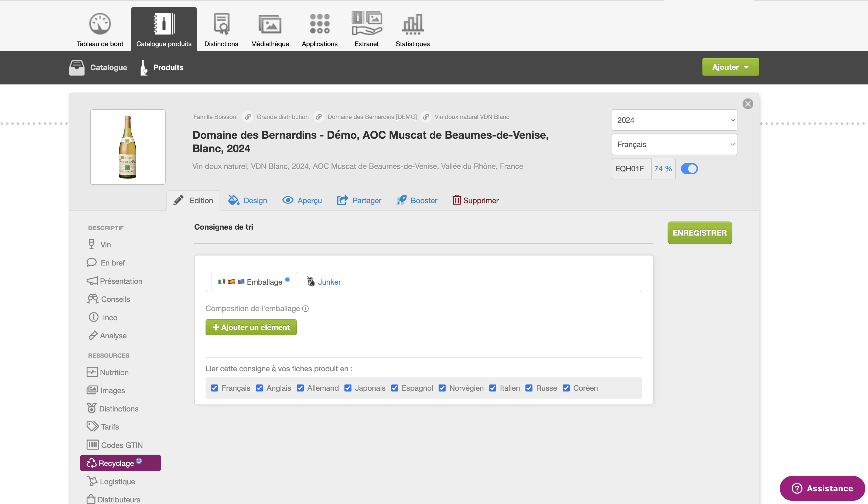This screenshot has width=868, height=504.
Task: Select the Recyclage sidebar section
Action: tap(120, 463)
